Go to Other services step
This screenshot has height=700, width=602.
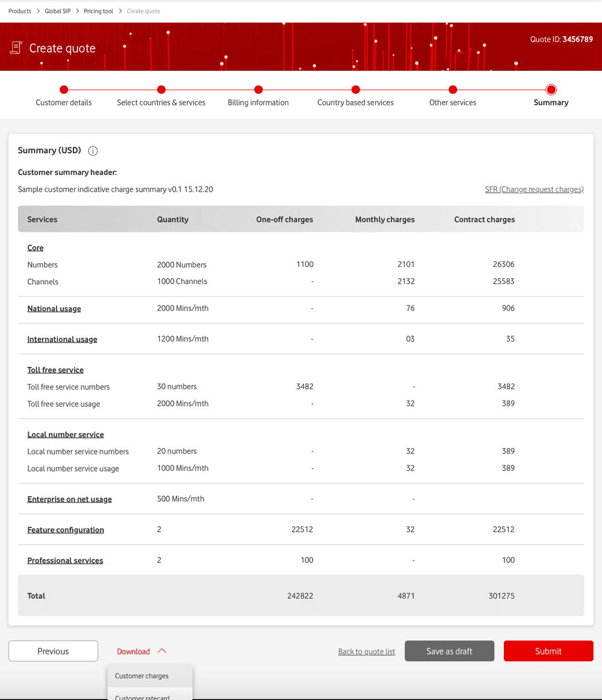point(453,103)
